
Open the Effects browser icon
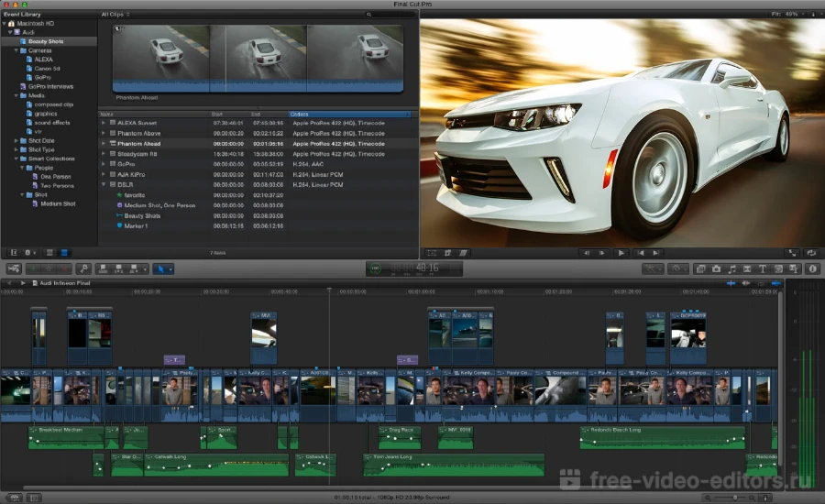(x=700, y=268)
